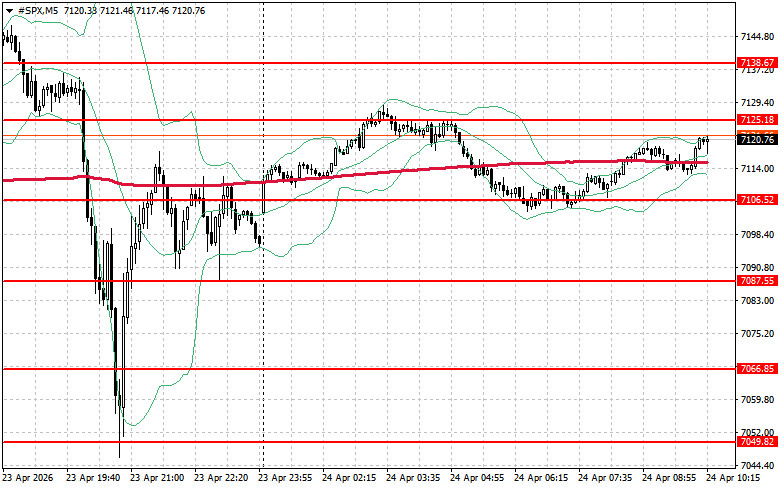The image size is (781, 489).
Task: Click price scale value 7083.00
Action: [758, 301]
